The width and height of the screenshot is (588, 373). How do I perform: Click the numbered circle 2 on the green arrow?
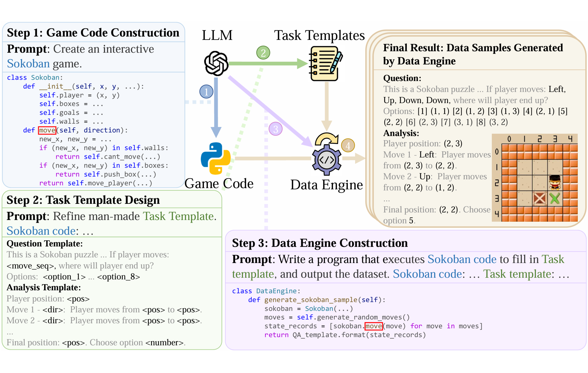click(x=263, y=52)
